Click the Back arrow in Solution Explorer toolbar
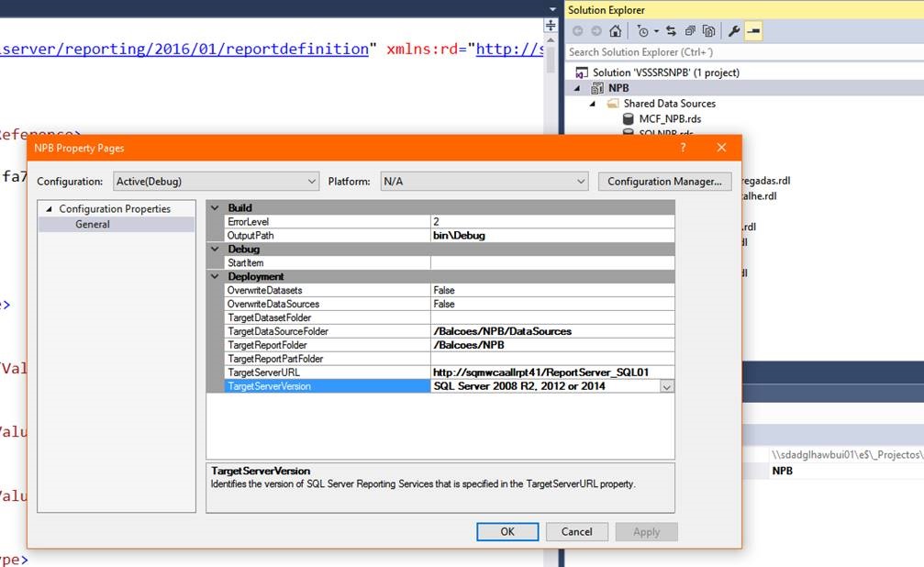 click(578, 30)
